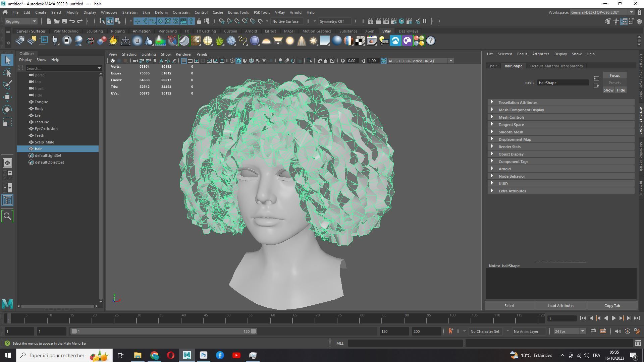The image size is (644, 362).
Task: Select the arrow Select tool in toolbox
Action: (x=7, y=60)
